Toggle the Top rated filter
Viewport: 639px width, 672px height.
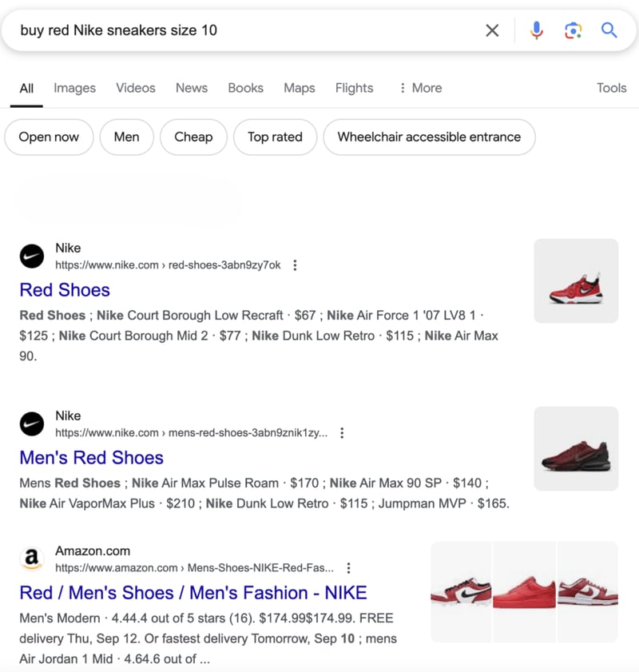[275, 137]
